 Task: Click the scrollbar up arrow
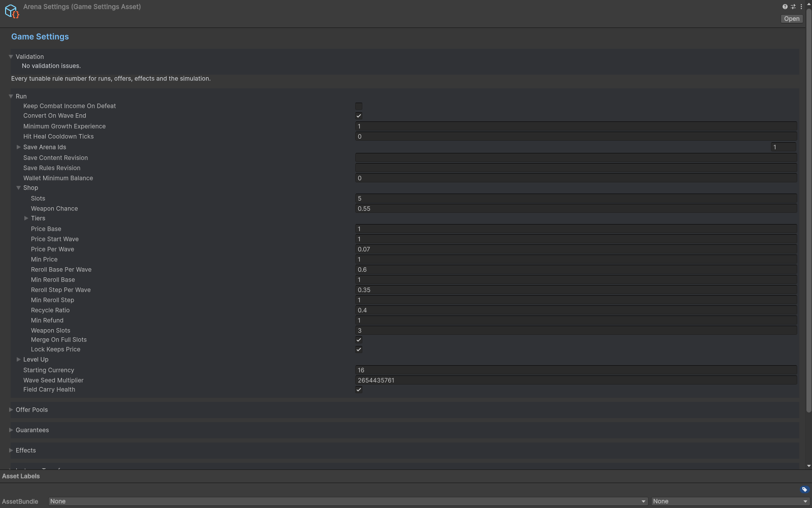tap(809, 4)
